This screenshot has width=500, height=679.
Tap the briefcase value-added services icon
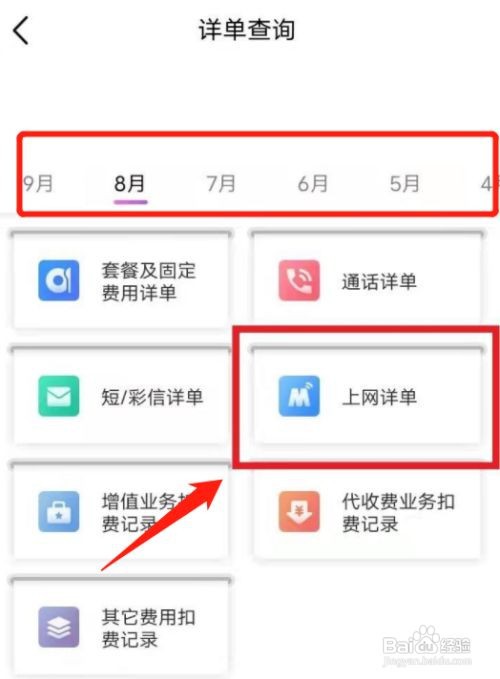coord(59,511)
